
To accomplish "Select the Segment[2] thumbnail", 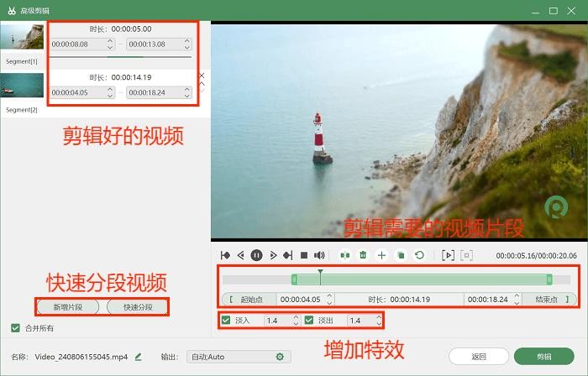I will pyautogui.click(x=21, y=86).
